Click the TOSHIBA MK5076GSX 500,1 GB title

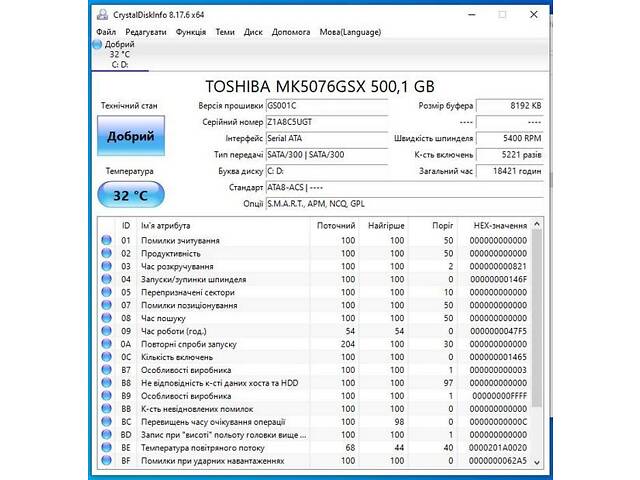[x=320, y=87]
